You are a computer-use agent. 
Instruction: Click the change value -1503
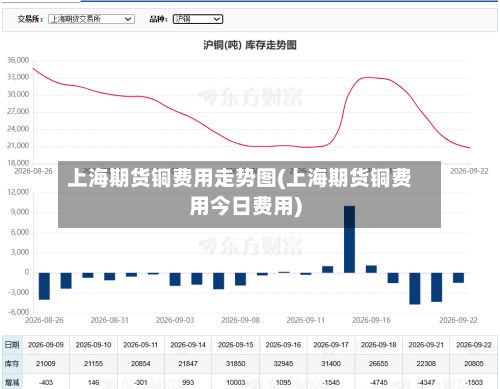tap(474, 382)
